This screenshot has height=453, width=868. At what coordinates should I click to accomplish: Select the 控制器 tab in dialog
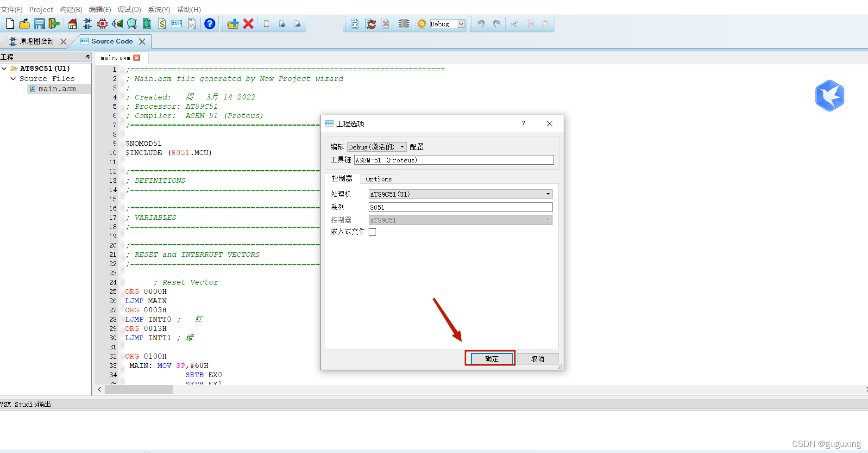tap(342, 178)
